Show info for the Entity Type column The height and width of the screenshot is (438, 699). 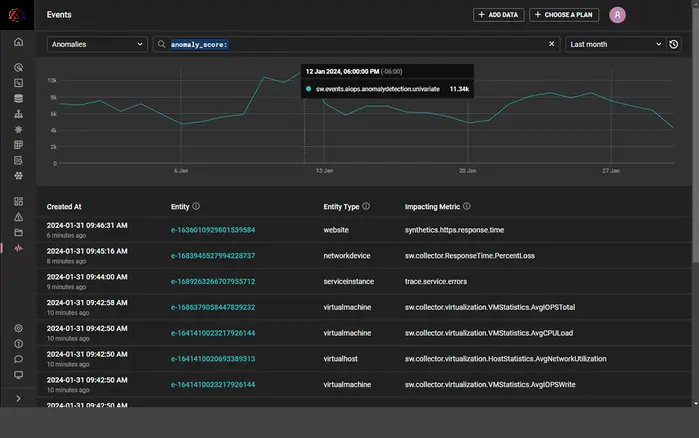coord(366,206)
